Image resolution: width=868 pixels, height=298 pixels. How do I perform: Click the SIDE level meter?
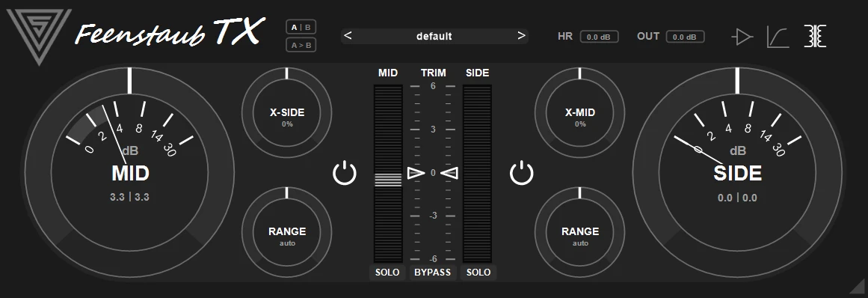coord(477,174)
